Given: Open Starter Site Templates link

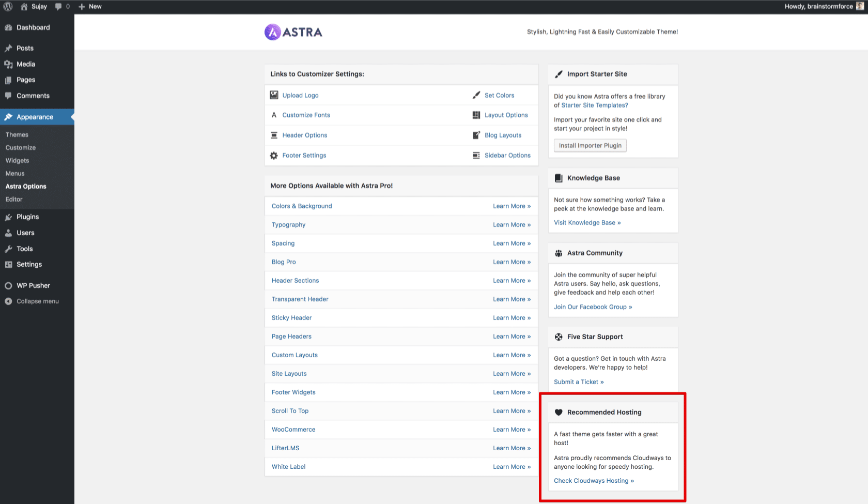Looking at the screenshot, I should (x=595, y=105).
